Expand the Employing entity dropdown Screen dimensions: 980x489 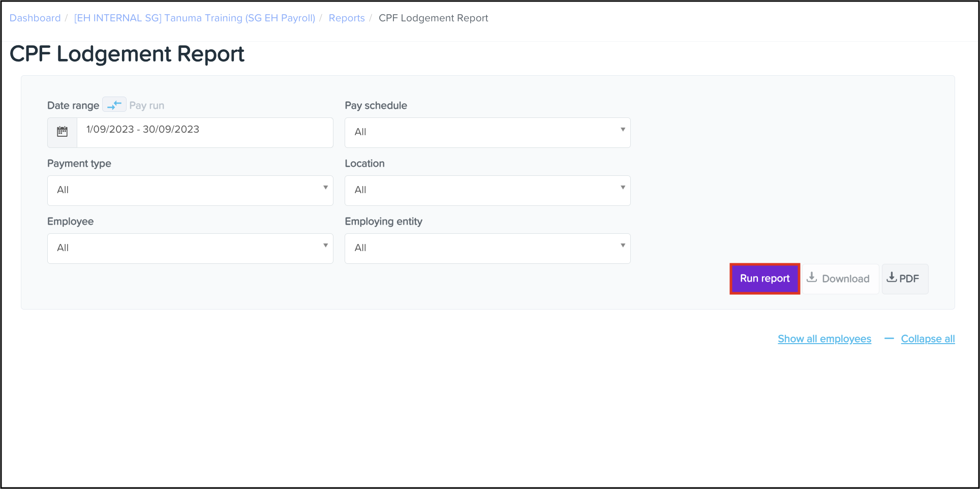(487, 248)
